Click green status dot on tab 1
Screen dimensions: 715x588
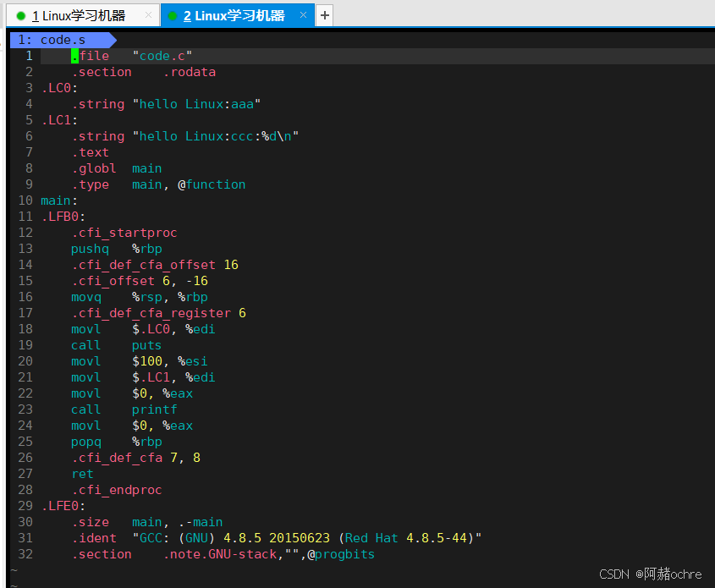tap(21, 16)
